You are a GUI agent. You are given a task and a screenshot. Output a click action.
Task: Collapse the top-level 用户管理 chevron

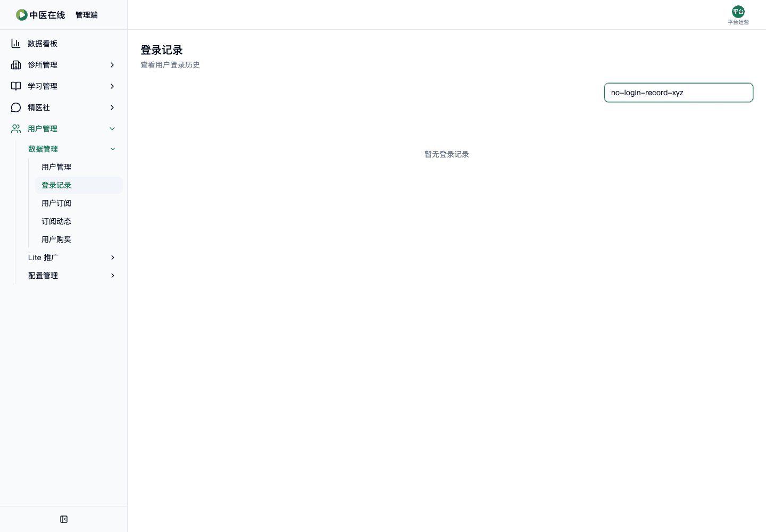(112, 129)
